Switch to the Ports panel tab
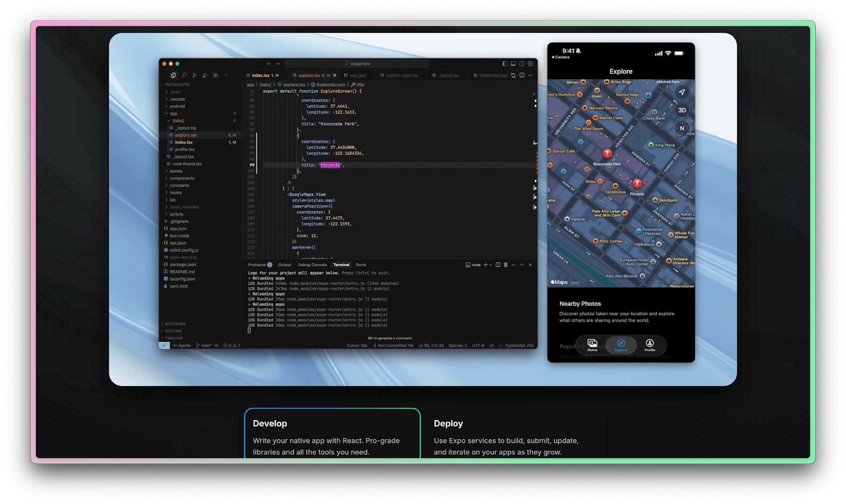 coord(361,265)
